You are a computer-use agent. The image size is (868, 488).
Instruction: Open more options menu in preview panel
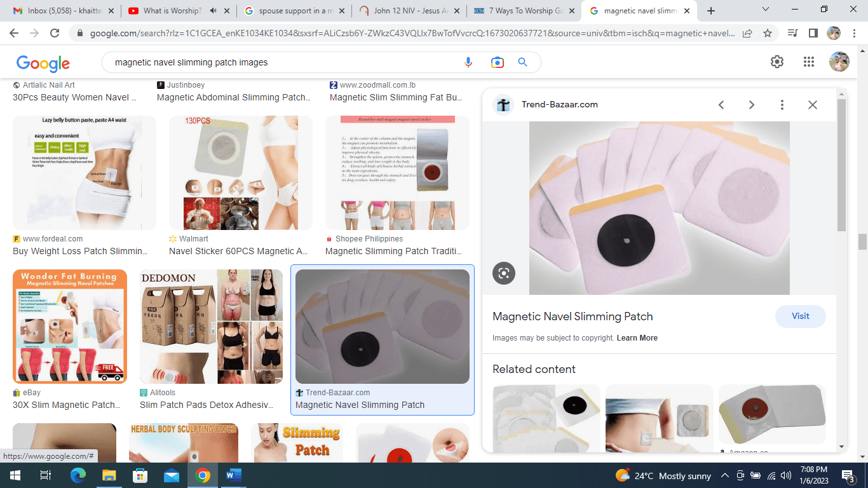pyautogui.click(x=782, y=105)
